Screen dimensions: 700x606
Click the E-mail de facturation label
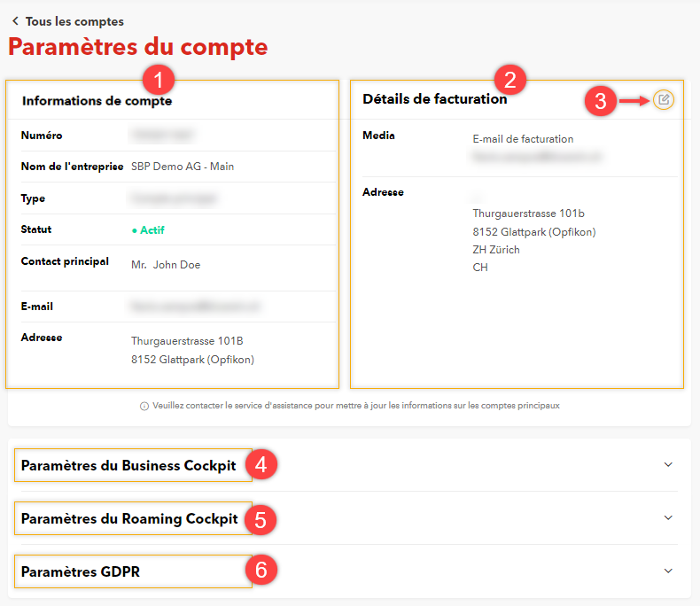[x=523, y=139]
